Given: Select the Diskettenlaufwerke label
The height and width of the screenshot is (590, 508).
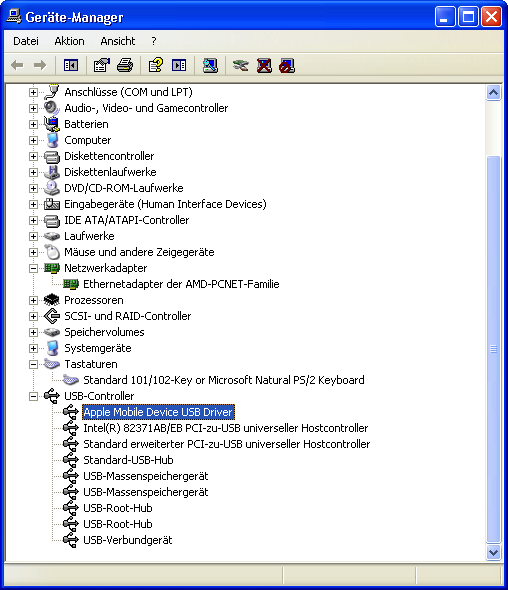Looking at the screenshot, I should [110, 172].
